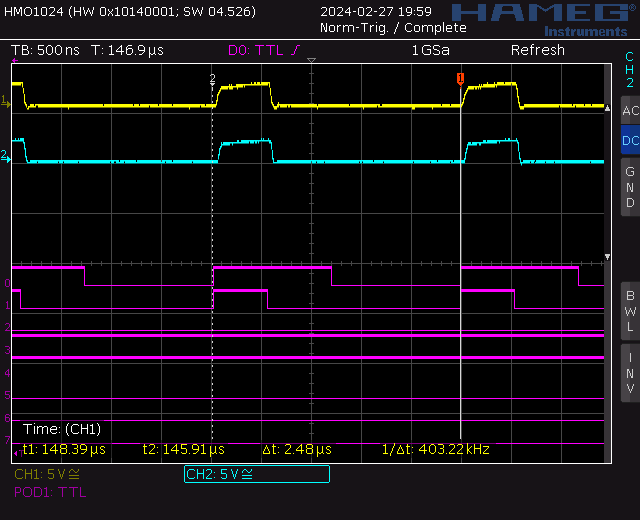Click the rising edge trigger slope symbol

pyautogui.click(x=295, y=50)
